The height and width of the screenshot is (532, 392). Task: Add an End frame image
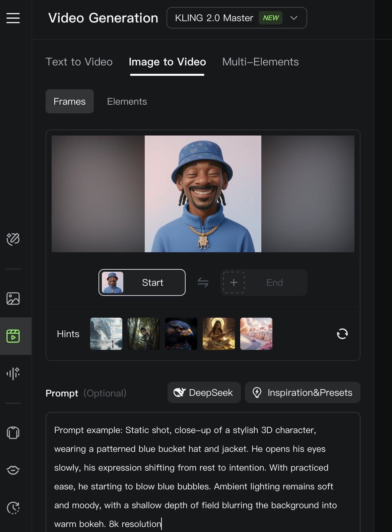234,282
